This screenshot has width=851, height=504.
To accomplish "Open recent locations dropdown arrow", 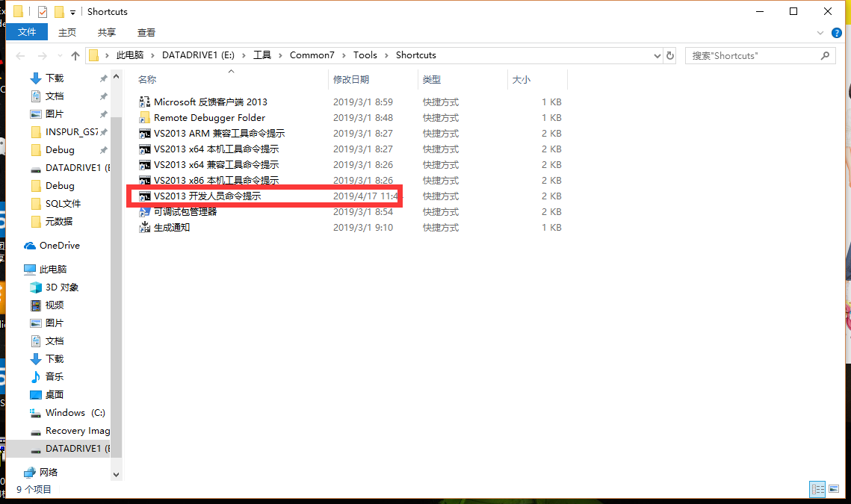I will (x=60, y=55).
